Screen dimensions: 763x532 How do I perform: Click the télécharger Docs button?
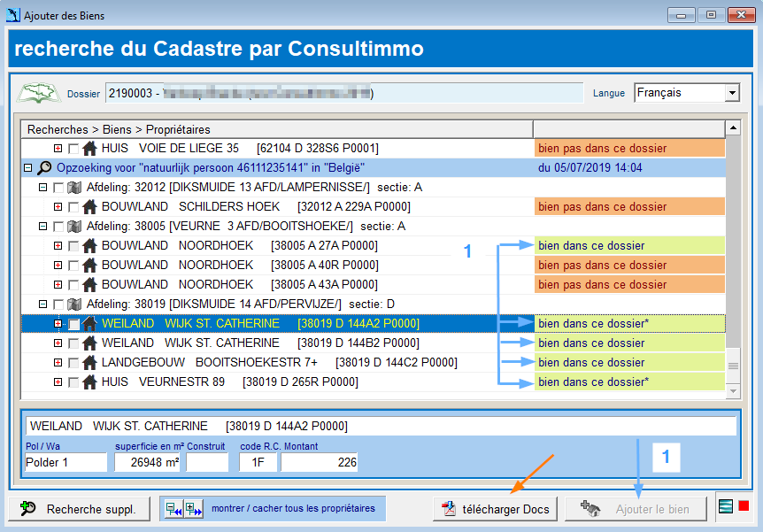click(x=496, y=509)
